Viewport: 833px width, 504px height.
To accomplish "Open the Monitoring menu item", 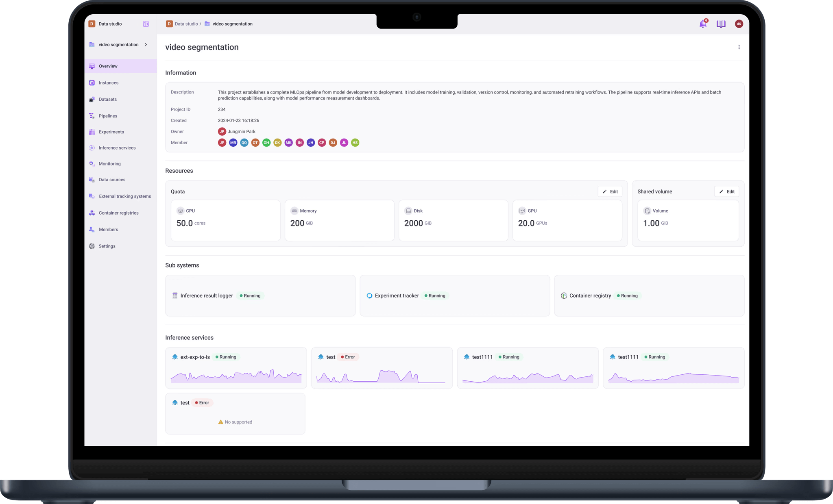I will click(x=109, y=164).
